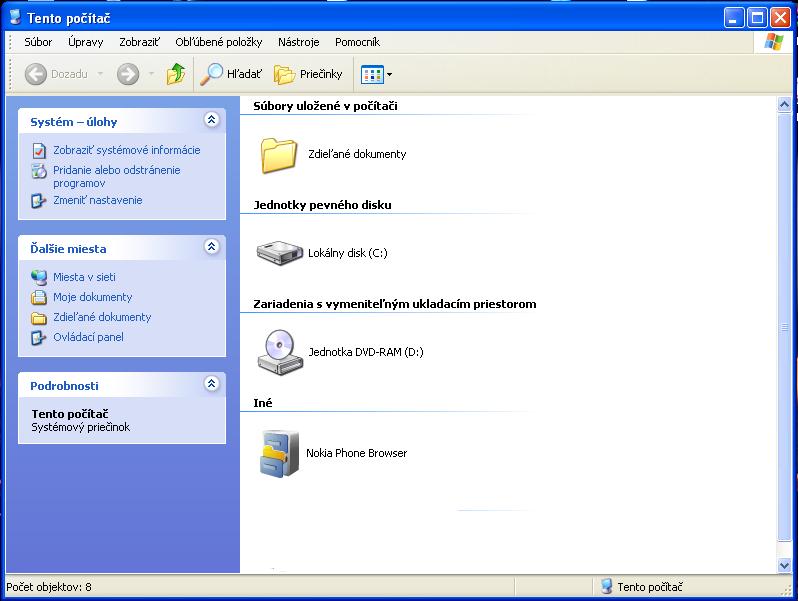Viewport: 798px width, 601px height.
Task: Select the Lokálny disk (C:) drive icon
Action: pyautogui.click(x=279, y=253)
